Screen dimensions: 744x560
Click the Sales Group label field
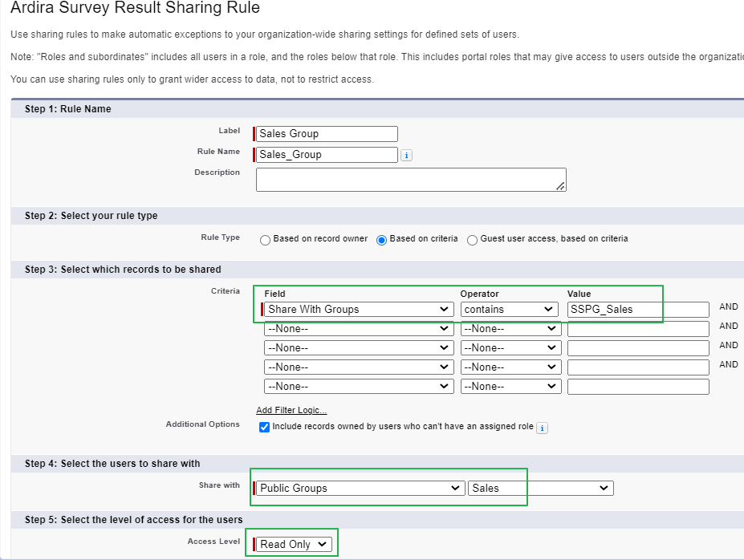pyautogui.click(x=325, y=133)
